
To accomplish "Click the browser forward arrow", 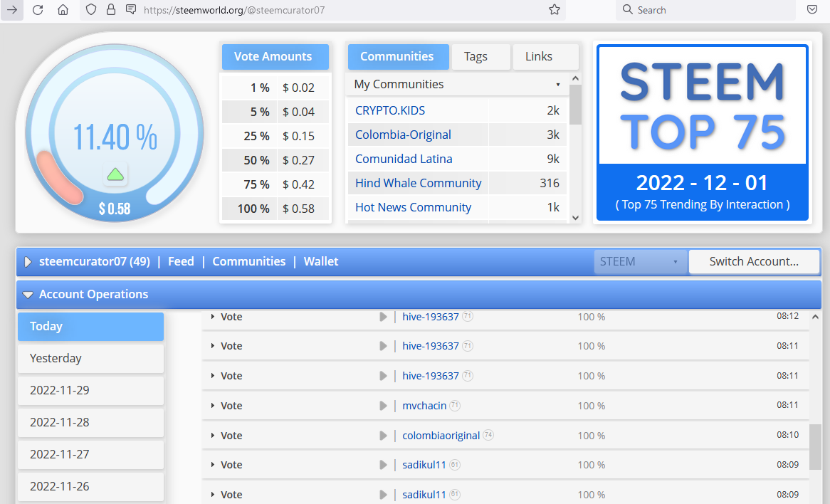I will [11, 9].
